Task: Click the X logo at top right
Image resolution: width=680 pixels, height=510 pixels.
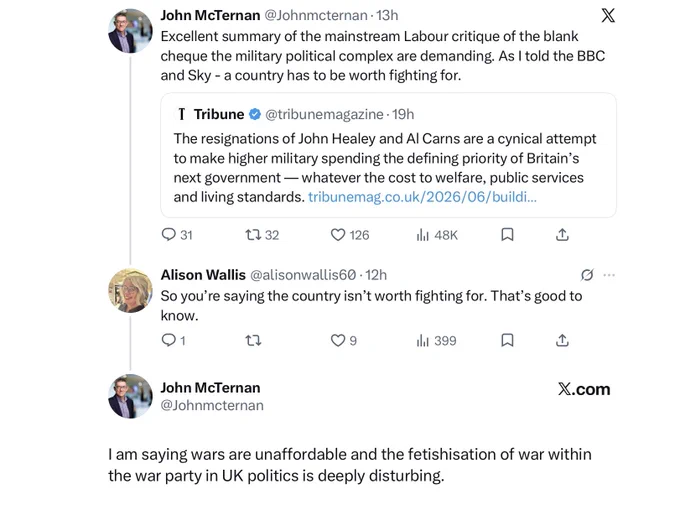Action: click(608, 15)
